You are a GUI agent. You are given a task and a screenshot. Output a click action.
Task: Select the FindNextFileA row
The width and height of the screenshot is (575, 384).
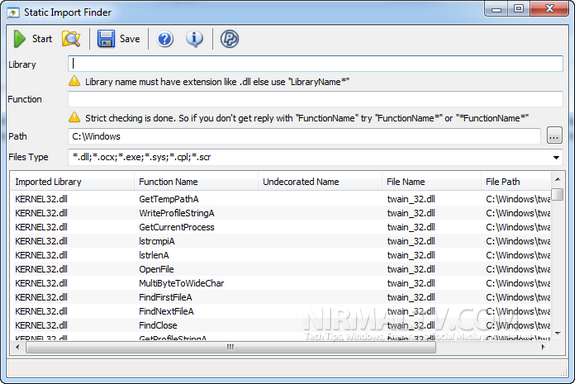[281, 311]
